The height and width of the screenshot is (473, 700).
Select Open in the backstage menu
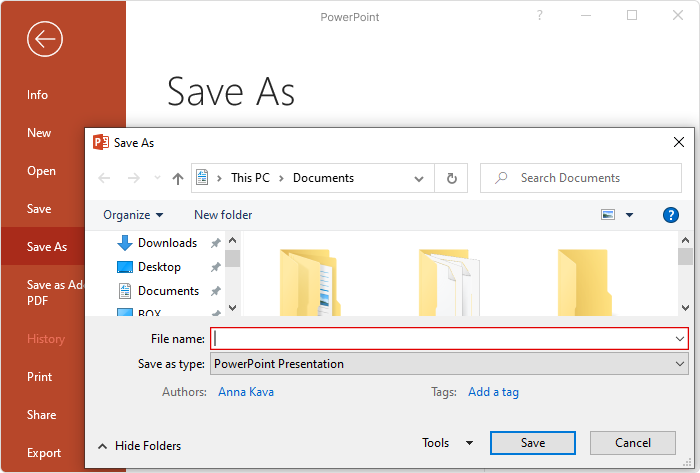point(42,171)
